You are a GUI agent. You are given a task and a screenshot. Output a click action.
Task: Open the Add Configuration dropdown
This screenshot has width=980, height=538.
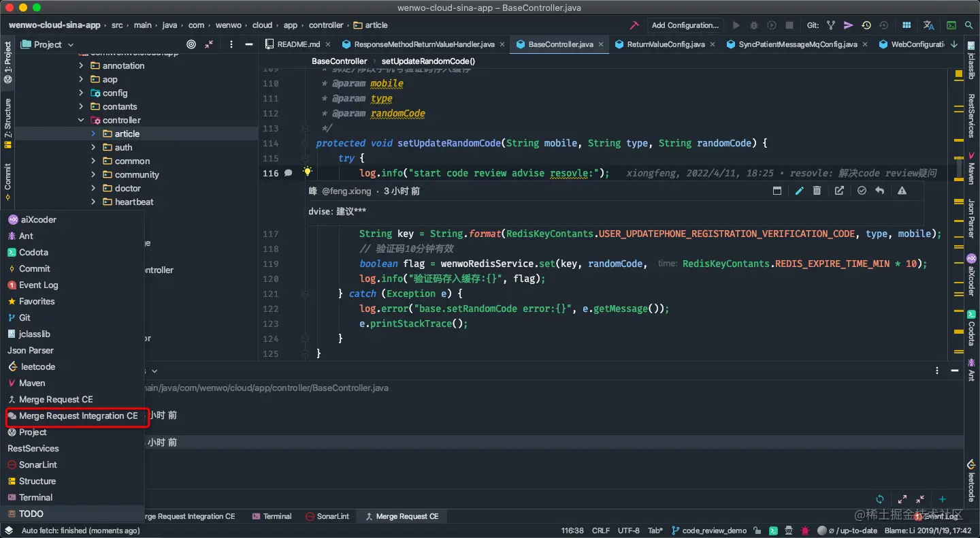click(685, 25)
